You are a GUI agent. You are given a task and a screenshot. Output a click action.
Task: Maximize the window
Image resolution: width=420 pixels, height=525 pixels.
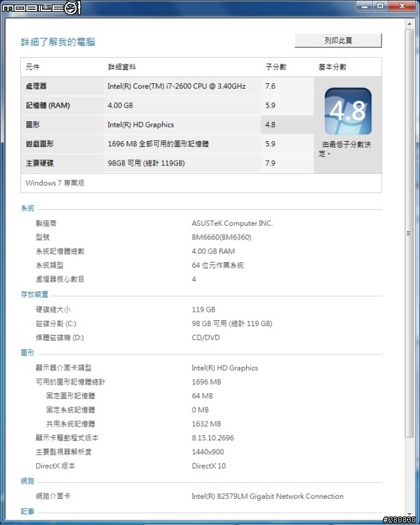(381, 6)
